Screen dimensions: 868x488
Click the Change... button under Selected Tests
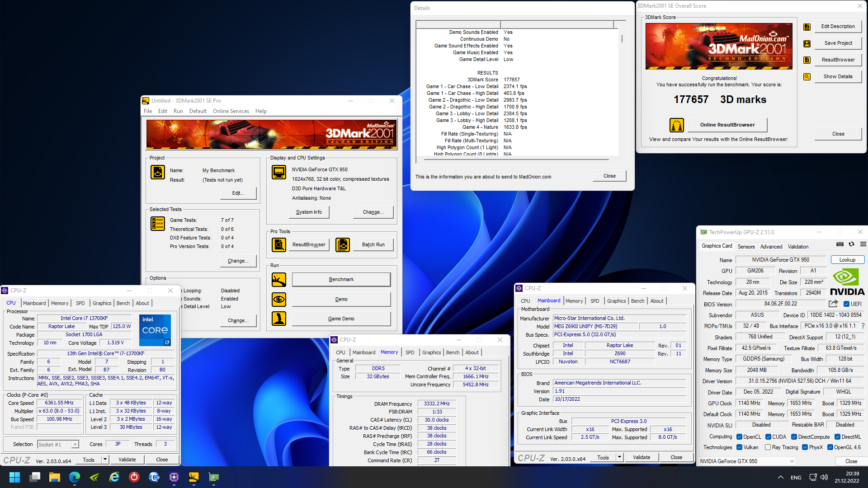(238, 261)
